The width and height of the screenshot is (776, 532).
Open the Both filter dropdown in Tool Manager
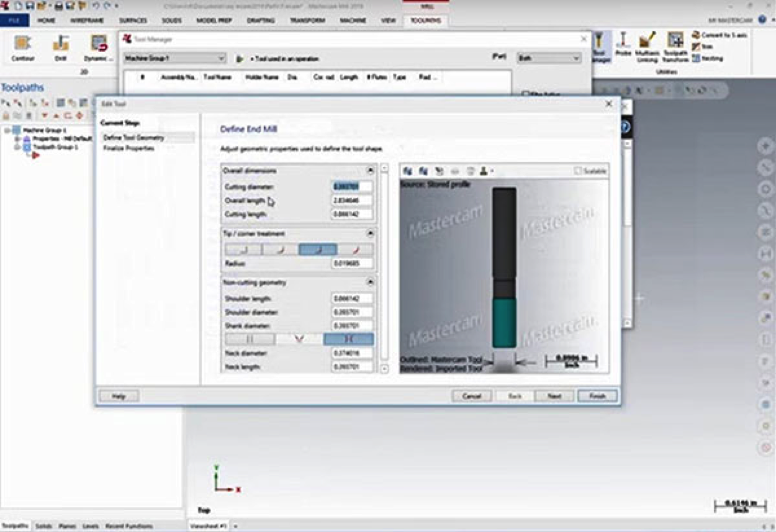pos(549,58)
